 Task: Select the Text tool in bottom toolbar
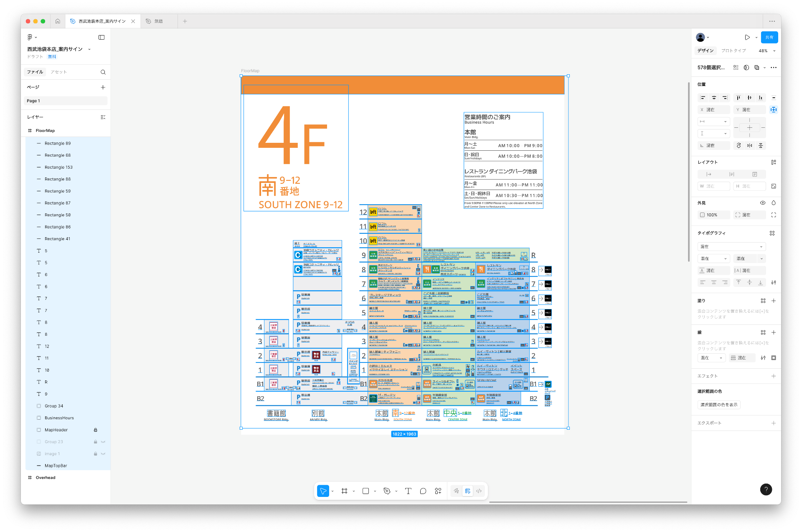point(408,491)
